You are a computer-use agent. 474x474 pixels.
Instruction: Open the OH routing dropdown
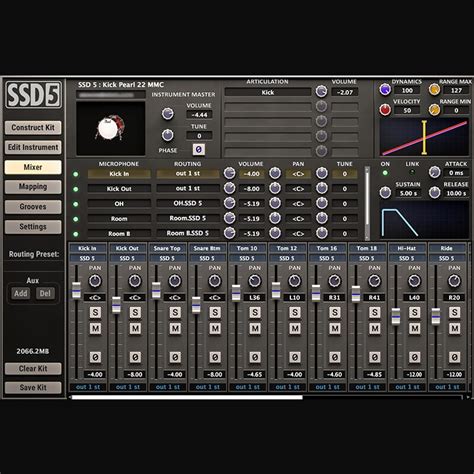pos(188,203)
